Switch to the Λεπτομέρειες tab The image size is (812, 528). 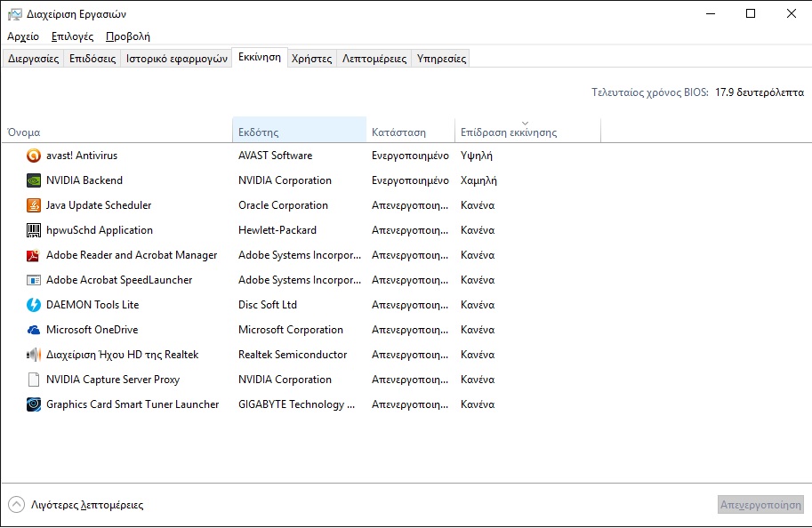click(x=374, y=59)
